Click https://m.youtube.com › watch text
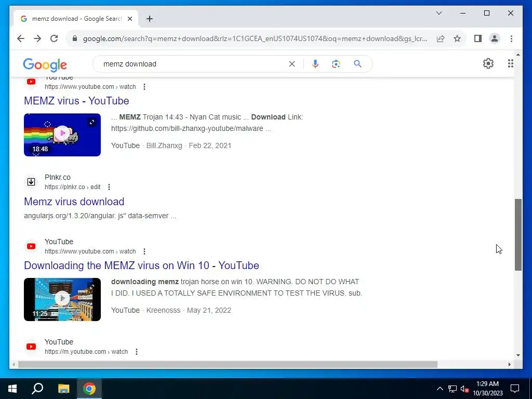 (x=86, y=352)
